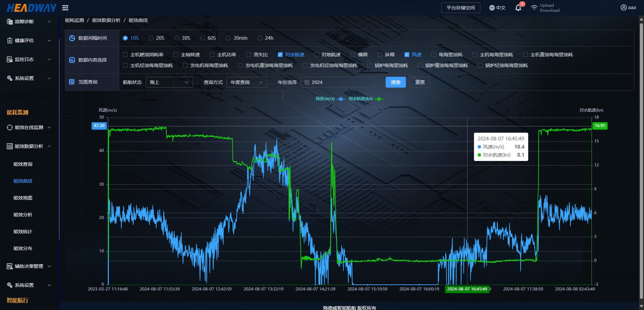This screenshot has width=644, height=310.
Task: Uncheck the 对水航速 checkbox
Action: click(280, 55)
